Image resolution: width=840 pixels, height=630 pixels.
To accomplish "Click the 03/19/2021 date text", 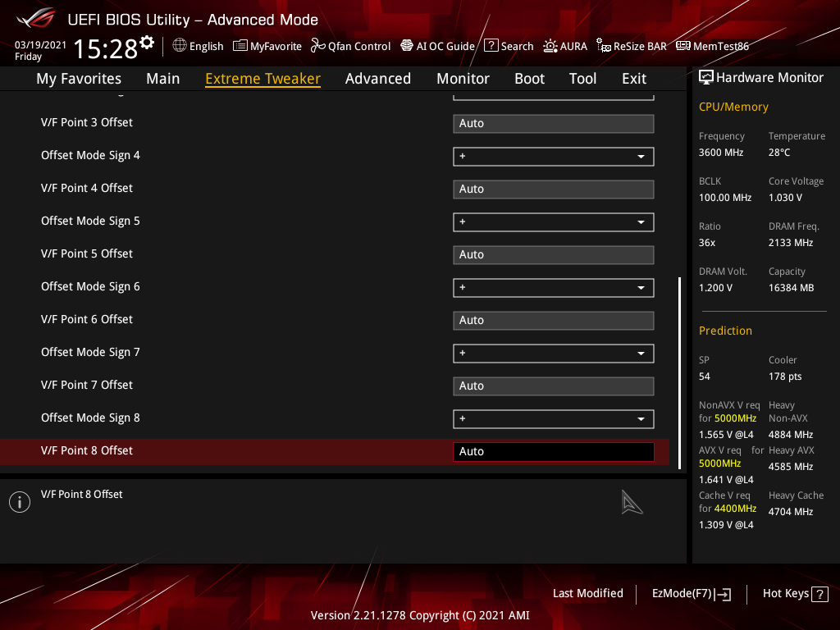I will [40, 44].
